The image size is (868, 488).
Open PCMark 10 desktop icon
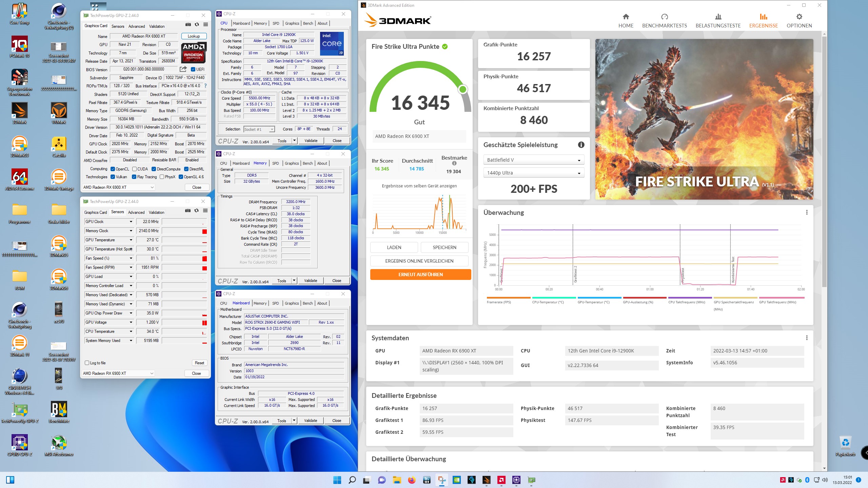[19, 47]
